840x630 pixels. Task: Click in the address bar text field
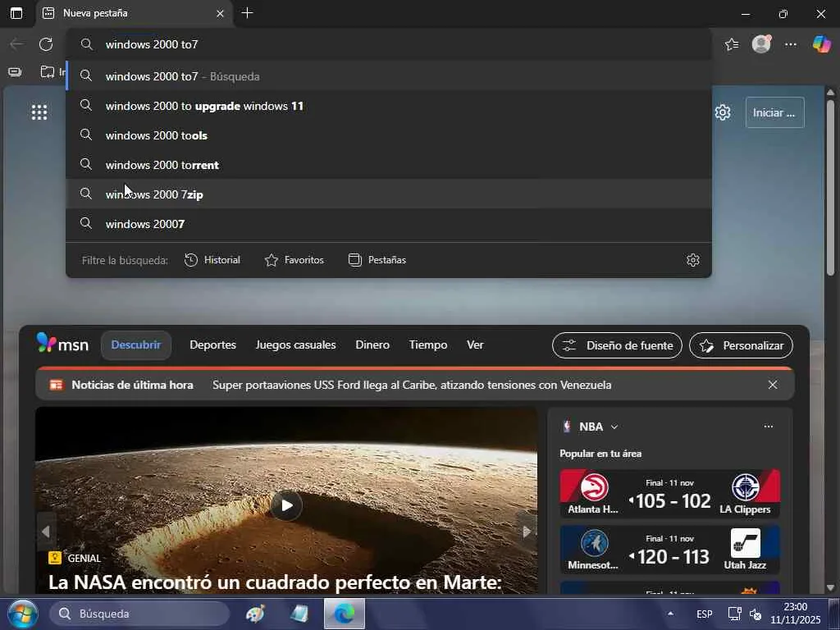389,44
